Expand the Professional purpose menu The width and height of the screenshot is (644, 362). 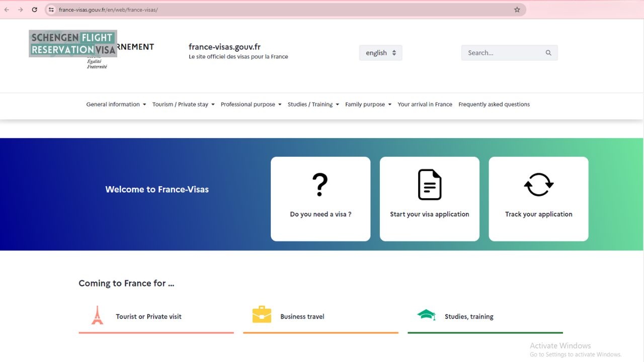click(251, 105)
